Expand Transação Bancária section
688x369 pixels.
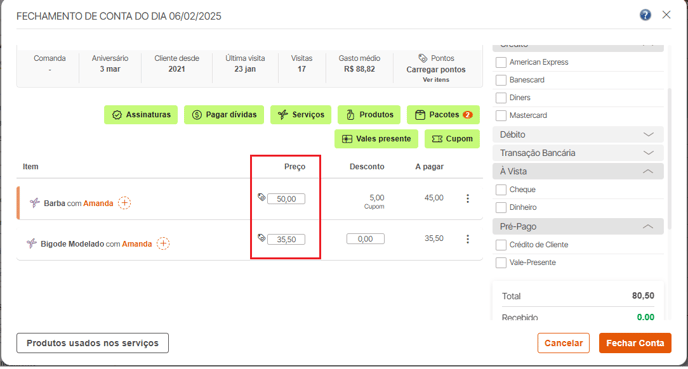point(578,153)
